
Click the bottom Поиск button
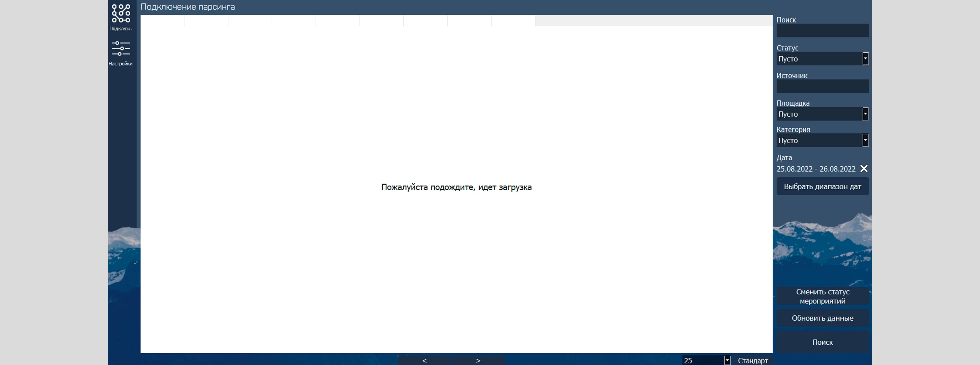[823, 342]
